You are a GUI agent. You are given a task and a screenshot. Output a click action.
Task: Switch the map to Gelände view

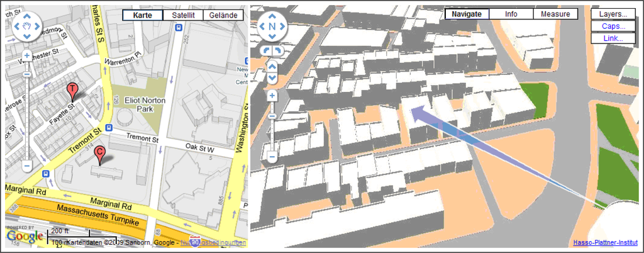223,15
